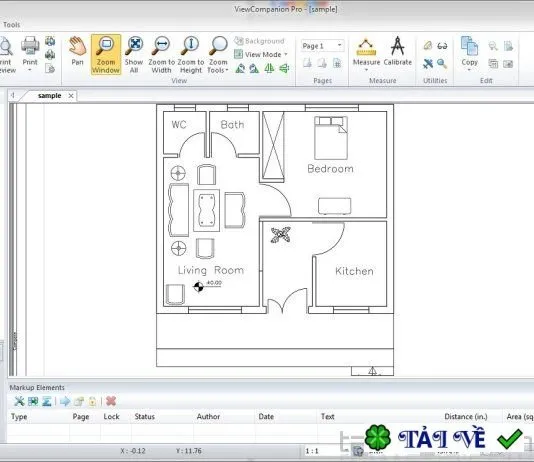Expand the Copy dropdown arrow

[x=469, y=70]
